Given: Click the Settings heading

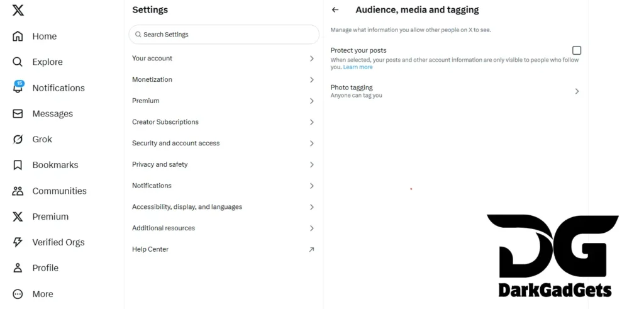Looking at the screenshot, I should click(150, 10).
